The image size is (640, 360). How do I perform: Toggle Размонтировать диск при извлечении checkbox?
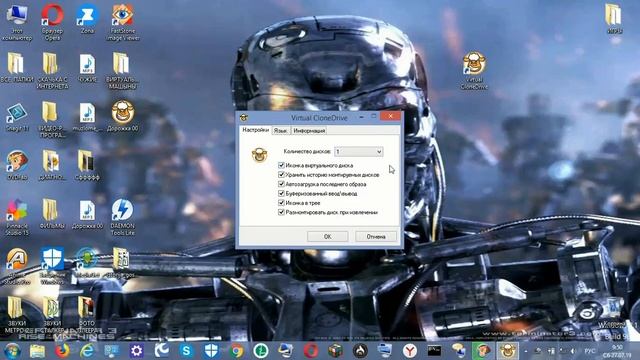tap(281, 212)
